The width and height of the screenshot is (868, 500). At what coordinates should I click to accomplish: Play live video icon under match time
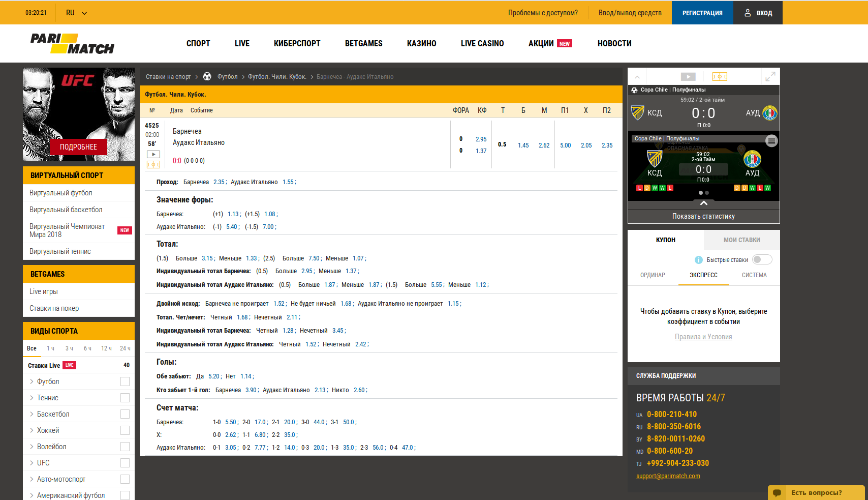click(153, 154)
